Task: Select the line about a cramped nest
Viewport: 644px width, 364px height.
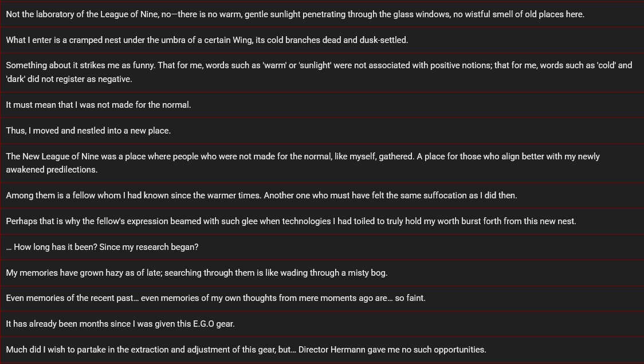Action: [322, 40]
